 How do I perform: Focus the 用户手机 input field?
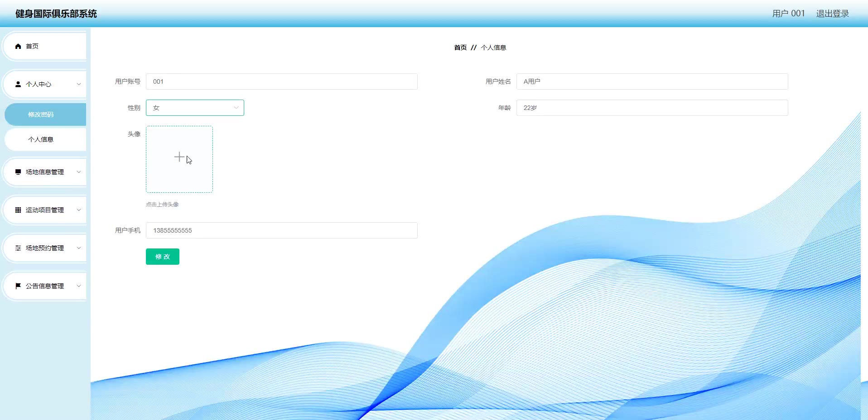click(282, 230)
